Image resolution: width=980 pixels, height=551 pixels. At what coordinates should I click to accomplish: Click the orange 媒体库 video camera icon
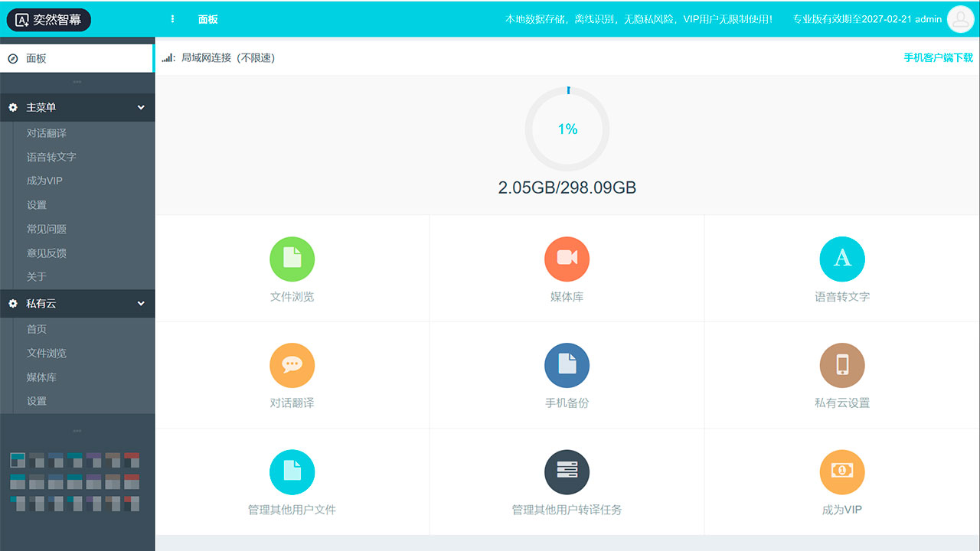click(x=567, y=259)
